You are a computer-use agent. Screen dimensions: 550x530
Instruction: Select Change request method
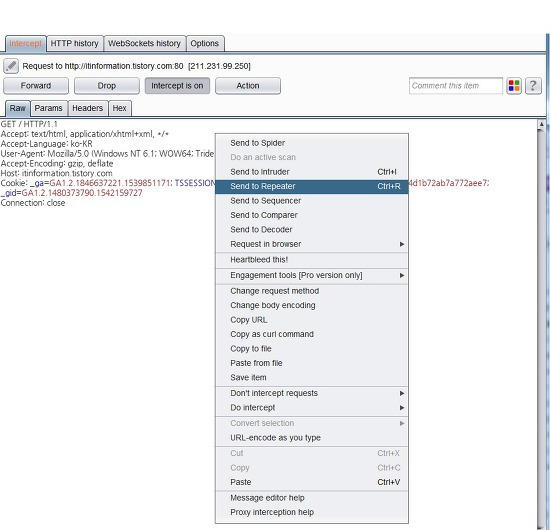311,291
